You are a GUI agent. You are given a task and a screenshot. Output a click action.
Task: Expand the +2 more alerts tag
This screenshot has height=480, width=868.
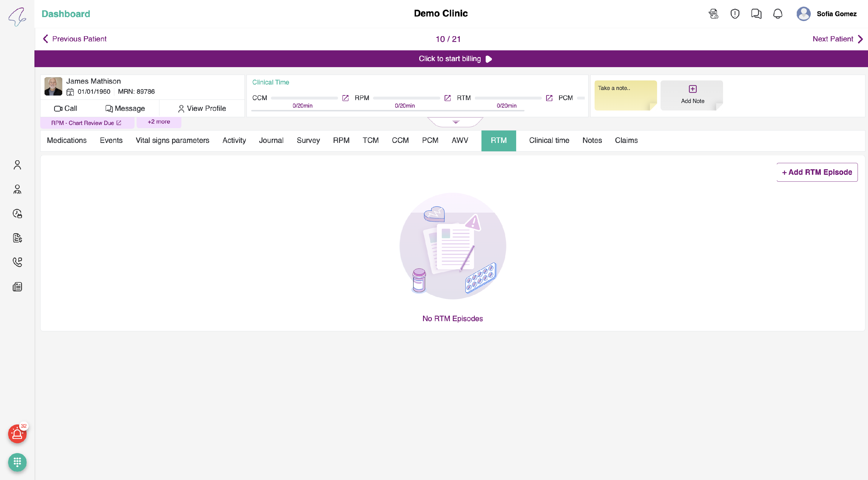pyautogui.click(x=159, y=122)
